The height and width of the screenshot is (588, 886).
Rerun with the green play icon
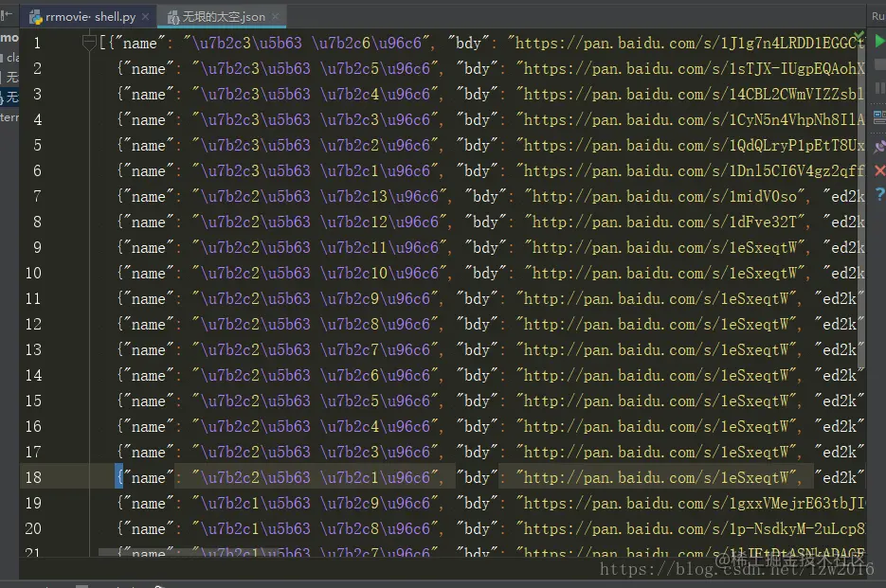coord(879,42)
